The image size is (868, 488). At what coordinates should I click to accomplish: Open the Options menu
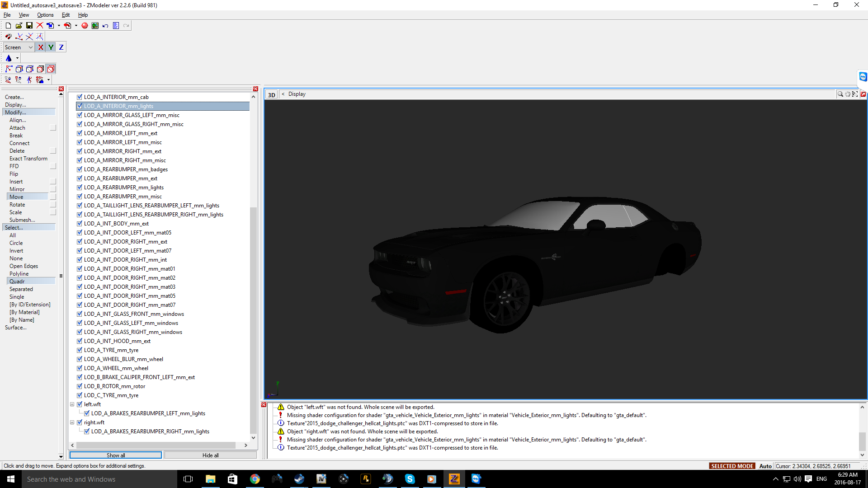pyautogui.click(x=45, y=15)
